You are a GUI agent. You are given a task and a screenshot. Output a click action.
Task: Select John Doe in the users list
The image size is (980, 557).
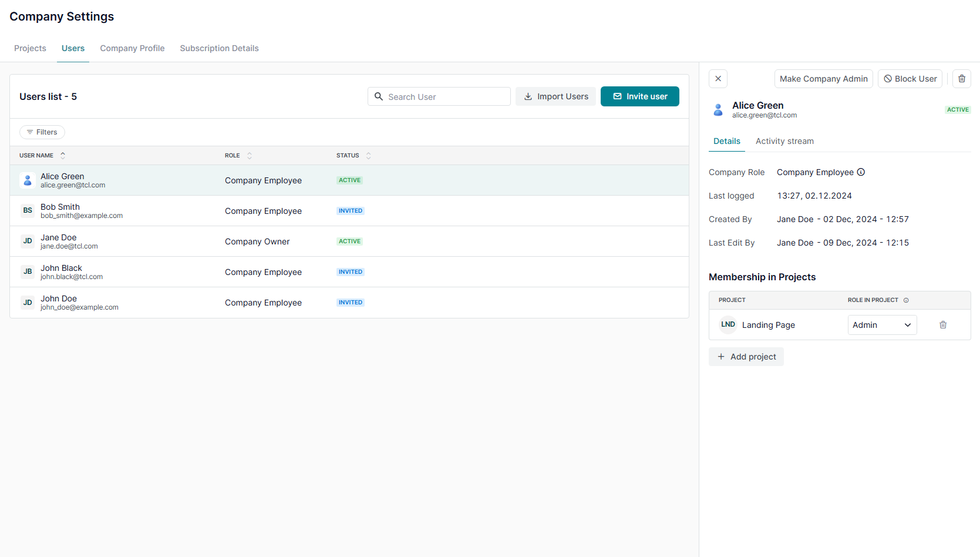[58, 298]
